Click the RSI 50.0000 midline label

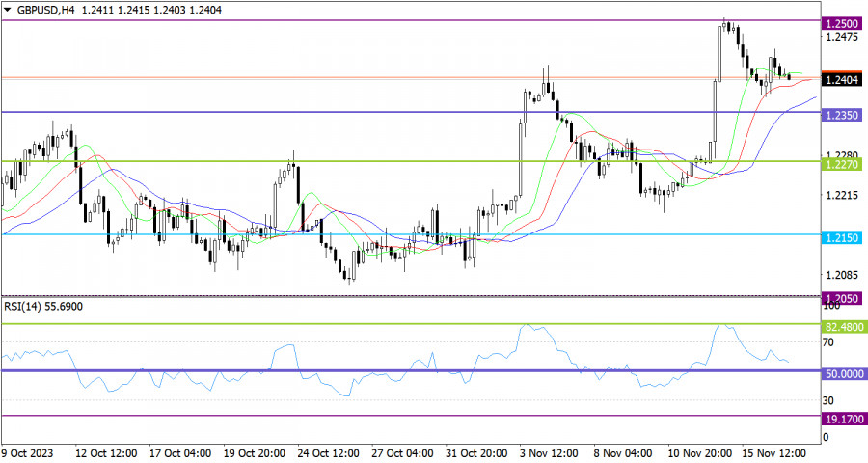coord(844,374)
